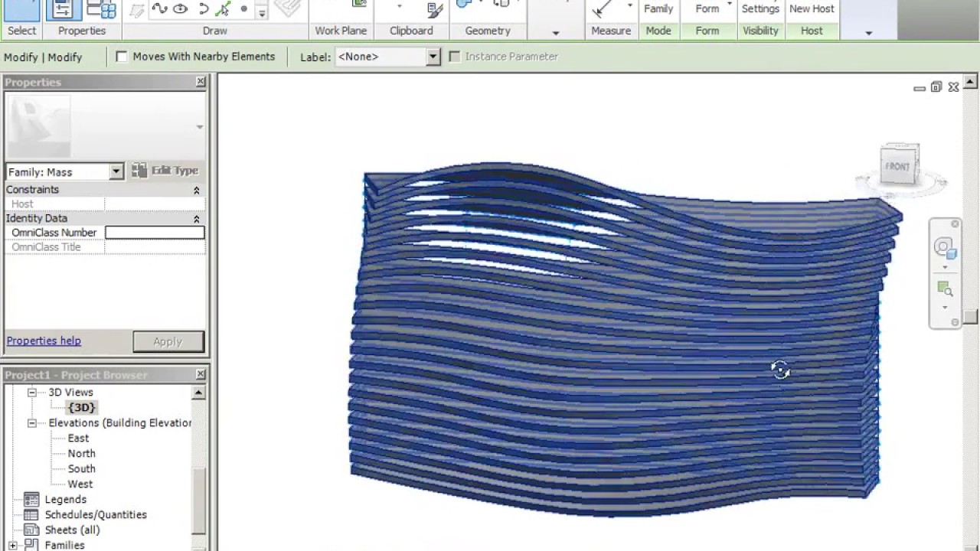The width and height of the screenshot is (980, 551).
Task: Click the Geometry panel label
Action: 488,31
